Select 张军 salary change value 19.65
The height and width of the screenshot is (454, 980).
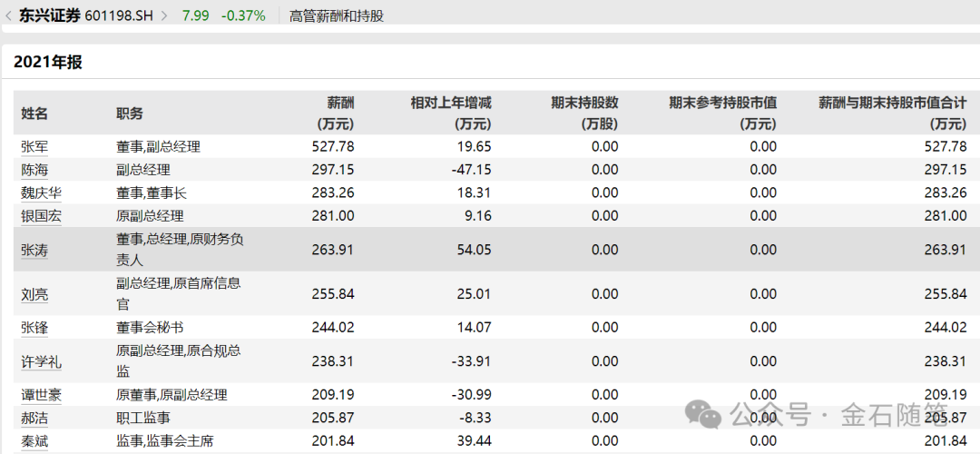[x=475, y=147]
